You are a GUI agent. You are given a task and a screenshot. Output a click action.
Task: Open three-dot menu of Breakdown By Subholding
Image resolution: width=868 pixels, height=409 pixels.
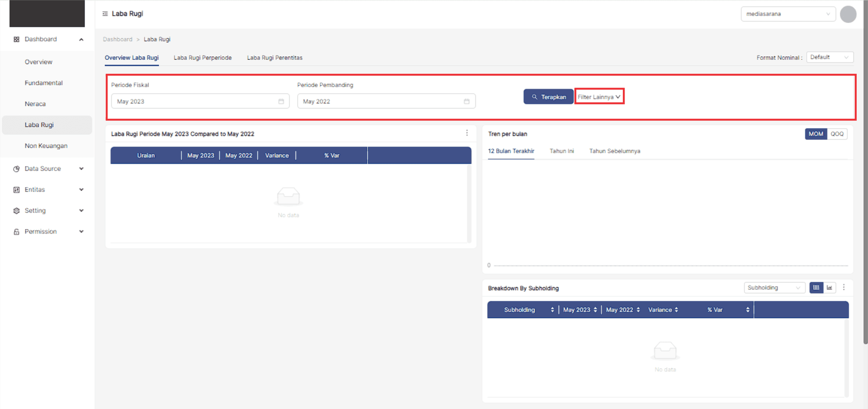pos(844,287)
